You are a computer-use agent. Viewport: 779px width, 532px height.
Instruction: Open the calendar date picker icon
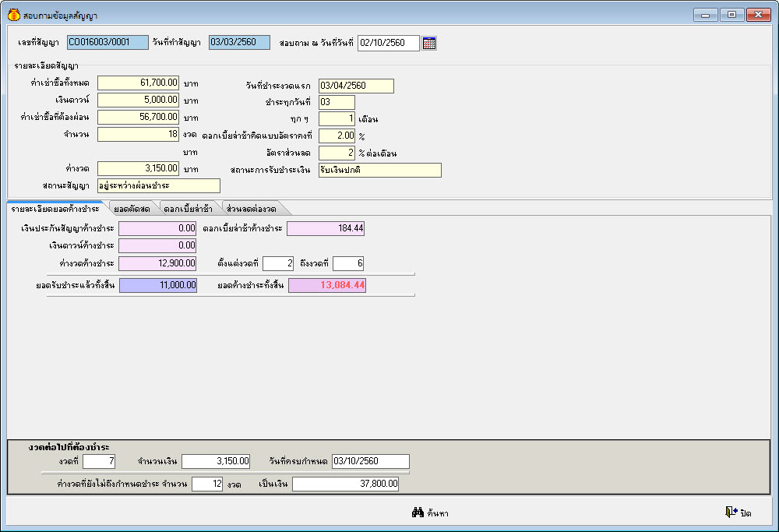429,43
